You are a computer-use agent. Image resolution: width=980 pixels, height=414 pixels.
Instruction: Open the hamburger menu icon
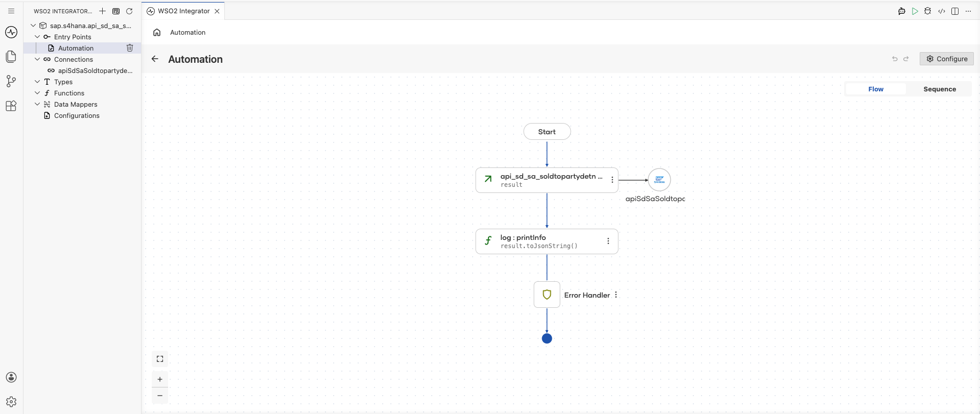click(x=11, y=11)
